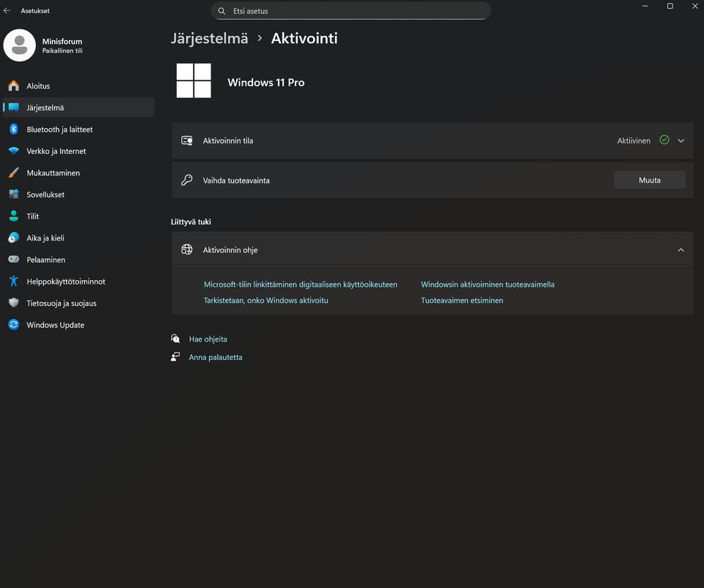Open Windowsin aktivoiminen tuoteavaimella link
Viewport: 704px width, 588px height.
pos(488,284)
